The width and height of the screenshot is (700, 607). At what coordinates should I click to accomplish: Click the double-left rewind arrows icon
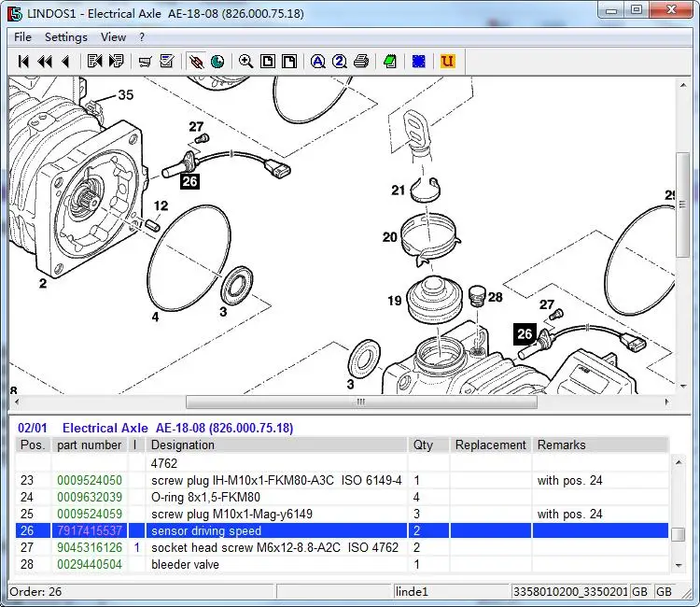(45, 62)
